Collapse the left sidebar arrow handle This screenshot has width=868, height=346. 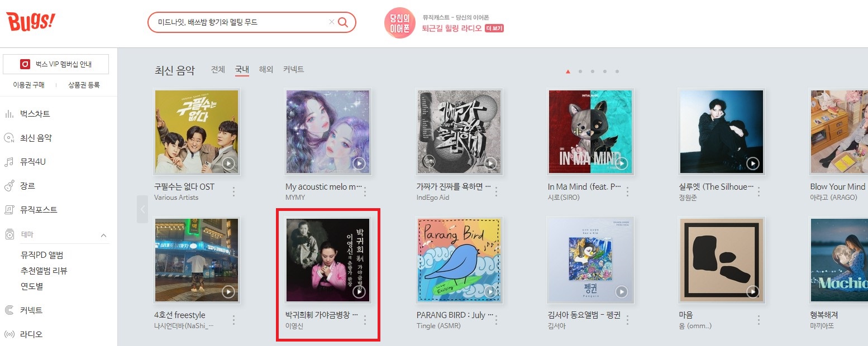(x=142, y=209)
